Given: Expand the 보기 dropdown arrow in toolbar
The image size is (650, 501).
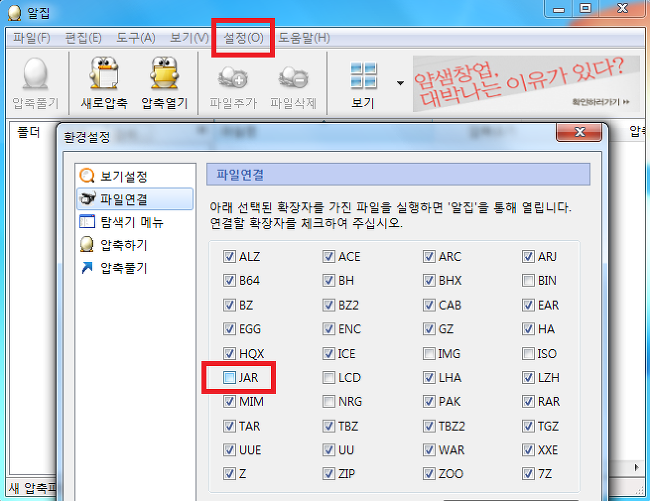Looking at the screenshot, I should click(400, 83).
